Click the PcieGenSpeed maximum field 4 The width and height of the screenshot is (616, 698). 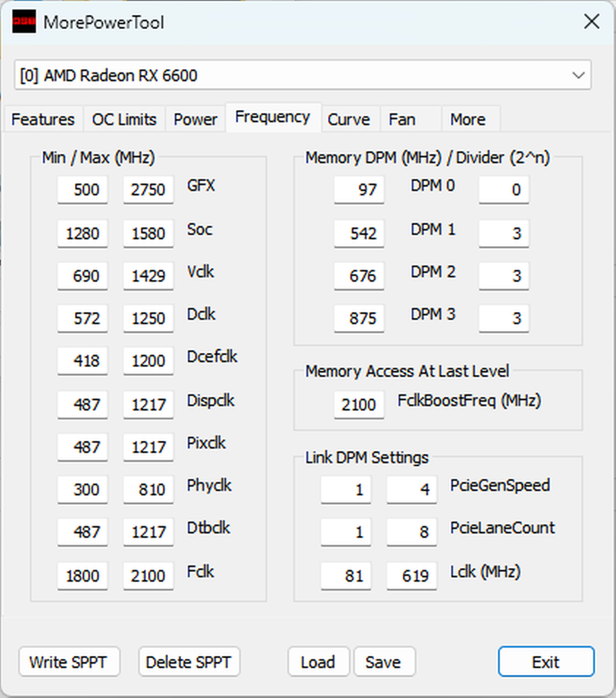point(412,490)
